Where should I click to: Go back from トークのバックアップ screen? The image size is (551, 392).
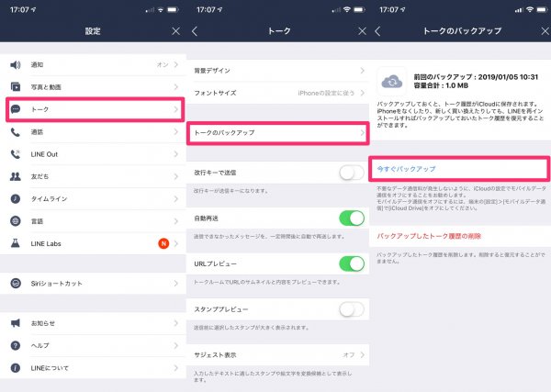point(377,31)
